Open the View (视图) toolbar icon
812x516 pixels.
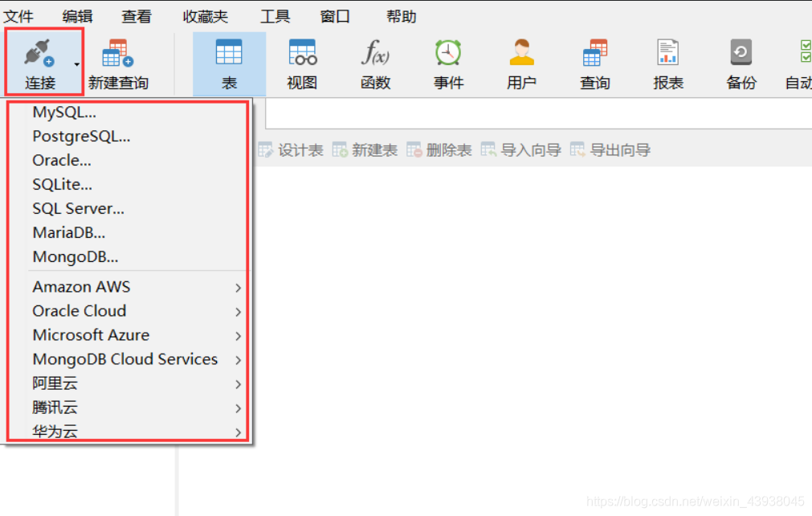[303, 51]
